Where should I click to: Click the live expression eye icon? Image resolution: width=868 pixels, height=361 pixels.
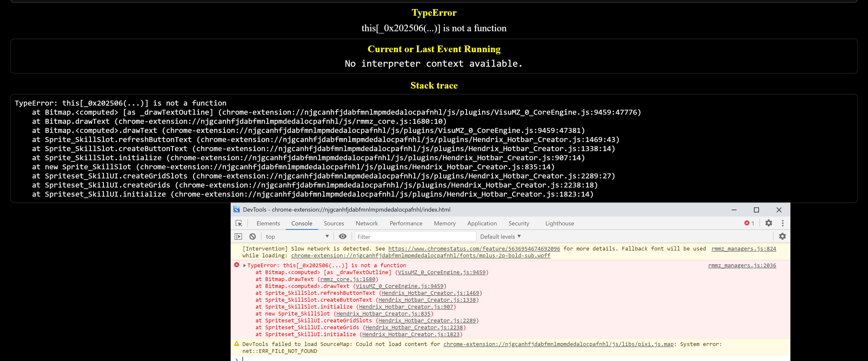[x=343, y=236]
